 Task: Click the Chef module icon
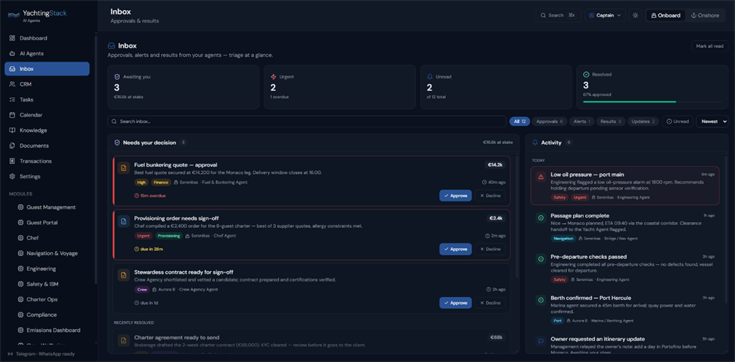coord(20,238)
